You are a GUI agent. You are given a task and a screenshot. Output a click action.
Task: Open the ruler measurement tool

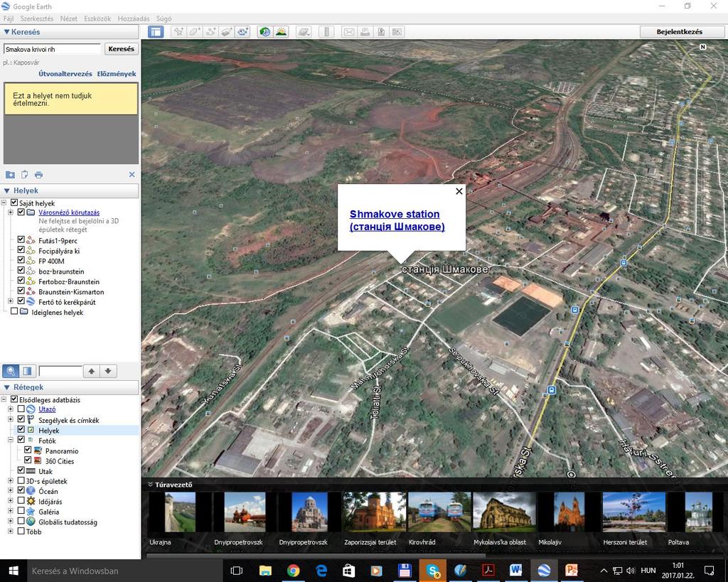click(x=326, y=31)
